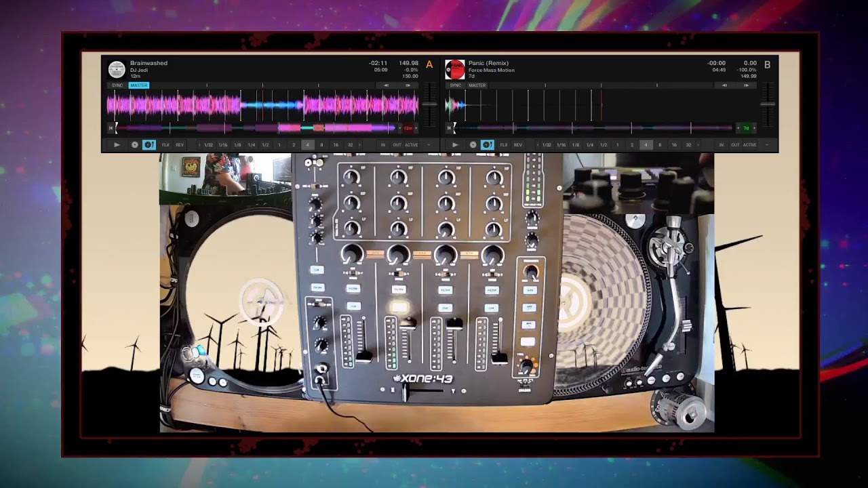Viewport: 868px width, 488px height.
Task: Select 1/2 loop size on deck B
Action: coord(604,145)
